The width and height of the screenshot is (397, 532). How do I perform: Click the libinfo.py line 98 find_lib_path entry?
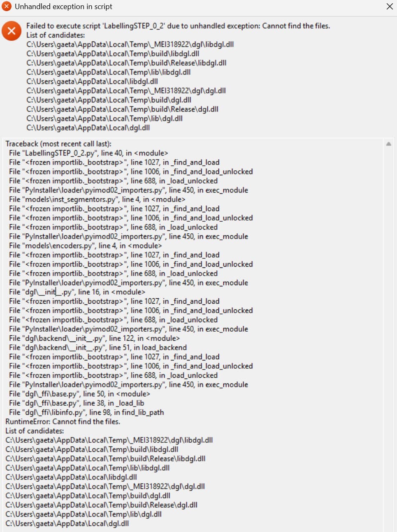point(86,412)
